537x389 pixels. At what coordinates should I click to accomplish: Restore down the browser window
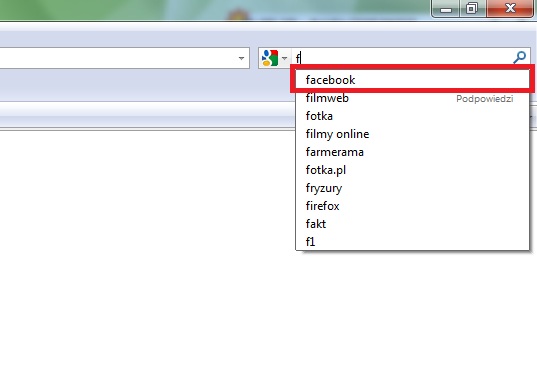point(472,8)
